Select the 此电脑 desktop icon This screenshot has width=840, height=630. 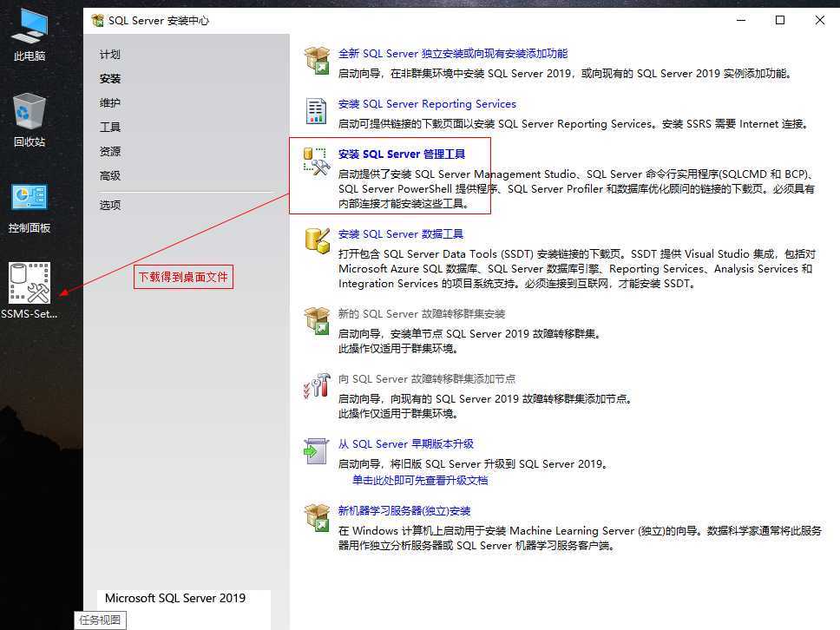click(x=30, y=35)
